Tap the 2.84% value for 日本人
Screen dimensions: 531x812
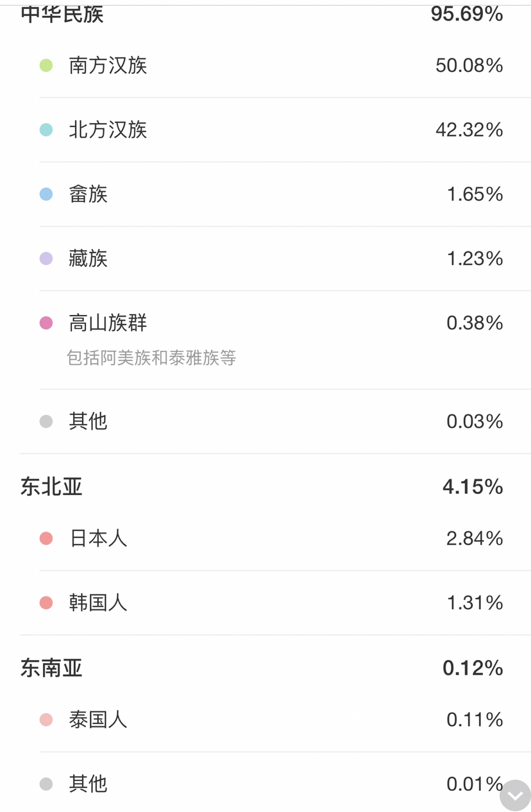475,538
